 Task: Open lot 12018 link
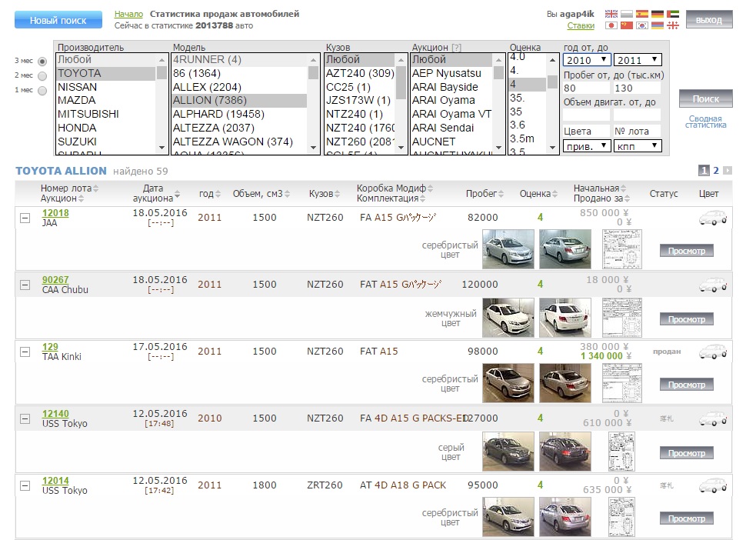pyautogui.click(x=55, y=213)
